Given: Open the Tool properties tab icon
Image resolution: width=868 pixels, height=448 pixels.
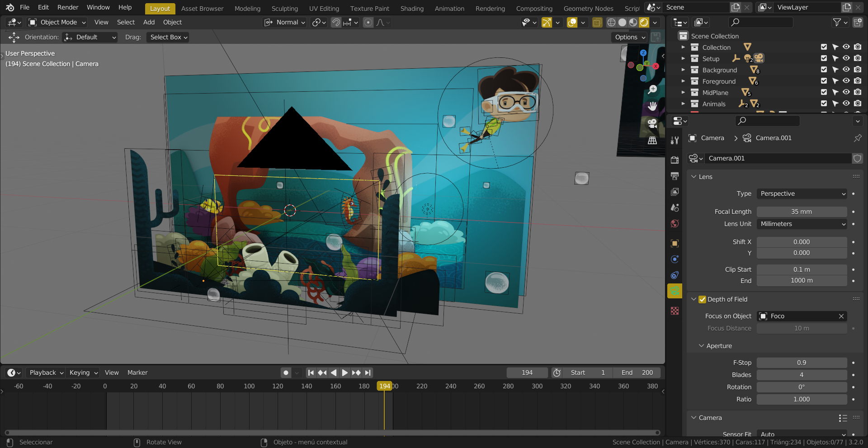Looking at the screenshot, I should click(675, 141).
